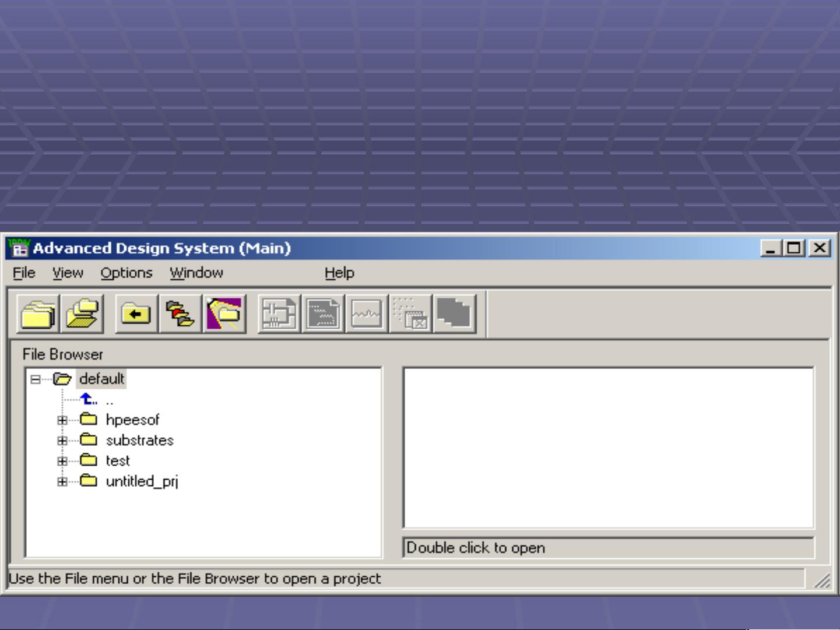Select the test folder in File Browser
This screenshot has height=630, width=840.
117,461
